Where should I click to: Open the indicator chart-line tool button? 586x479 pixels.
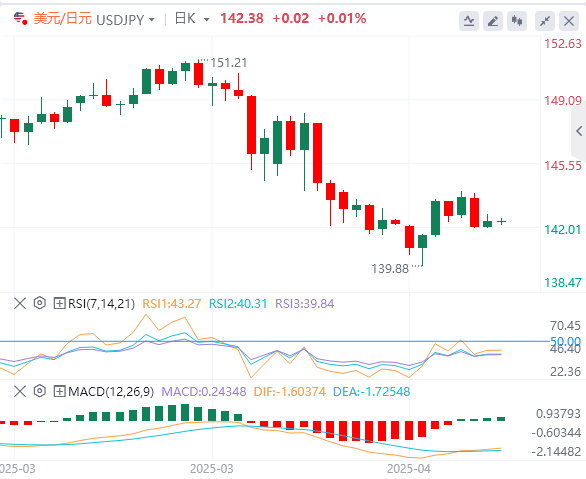pos(469,21)
